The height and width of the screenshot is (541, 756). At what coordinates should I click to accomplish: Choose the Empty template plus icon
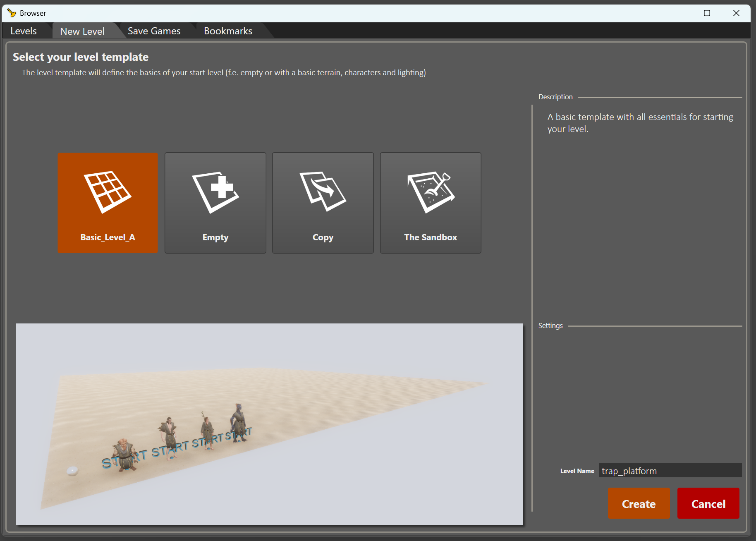215,192
